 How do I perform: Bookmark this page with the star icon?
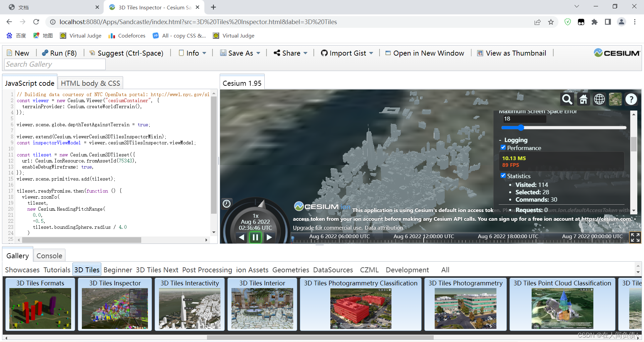tap(551, 22)
